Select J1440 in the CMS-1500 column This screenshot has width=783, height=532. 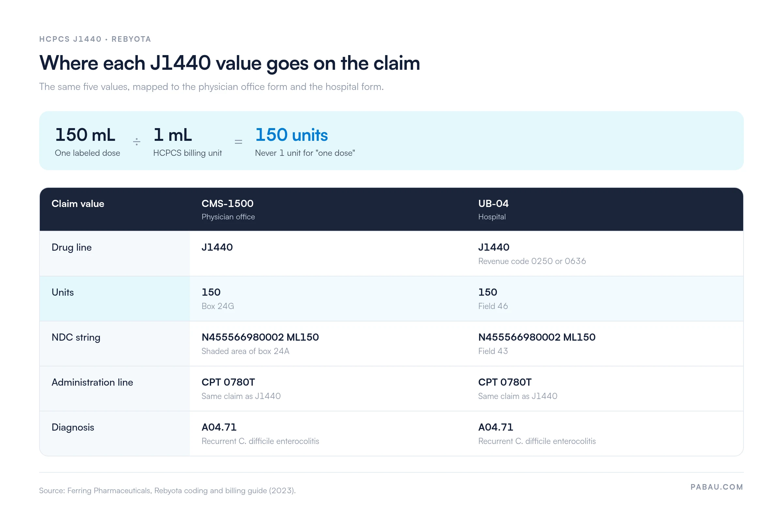[217, 247]
